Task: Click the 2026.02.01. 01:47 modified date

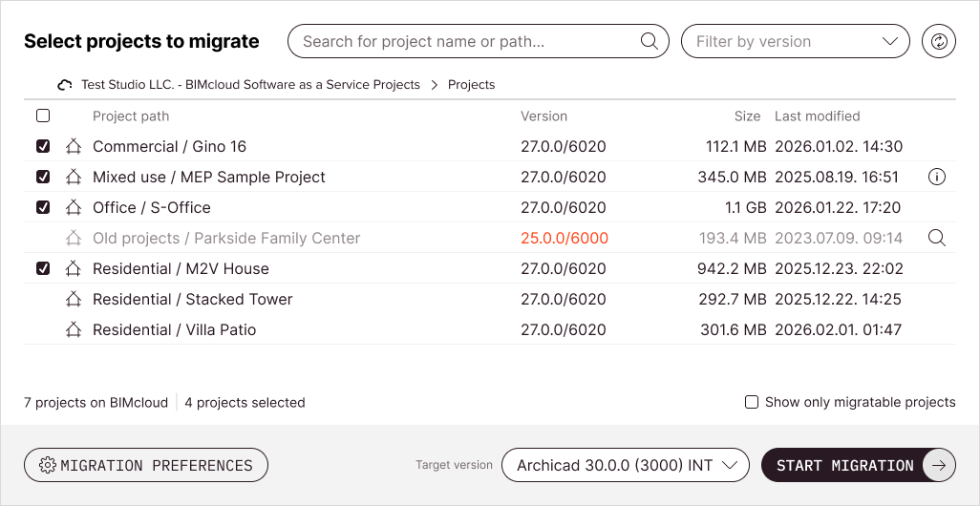Action: coord(838,329)
